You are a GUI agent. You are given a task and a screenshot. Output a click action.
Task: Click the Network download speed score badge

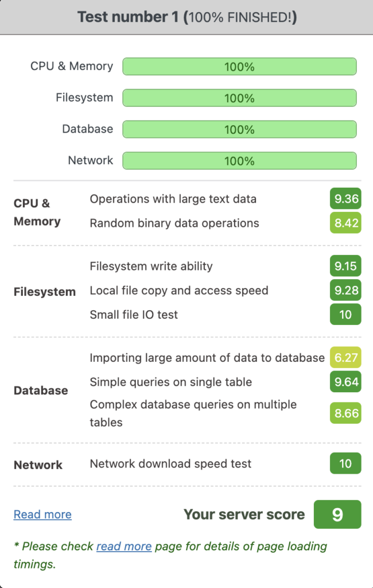(345, 463)
